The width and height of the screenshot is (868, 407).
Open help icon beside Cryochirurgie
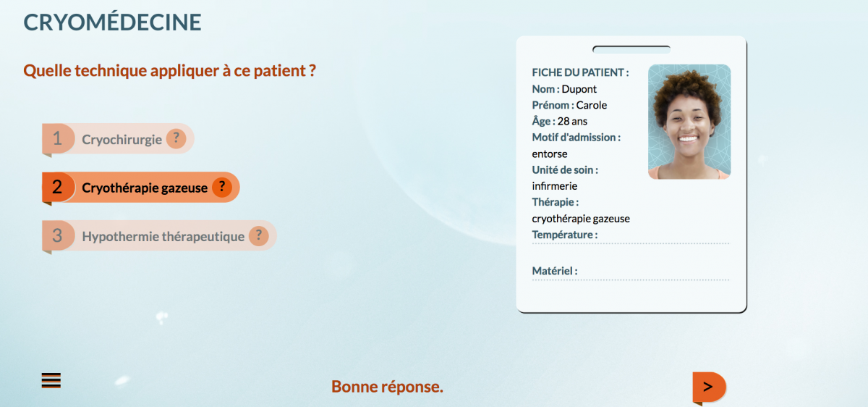tap(176, 139)
